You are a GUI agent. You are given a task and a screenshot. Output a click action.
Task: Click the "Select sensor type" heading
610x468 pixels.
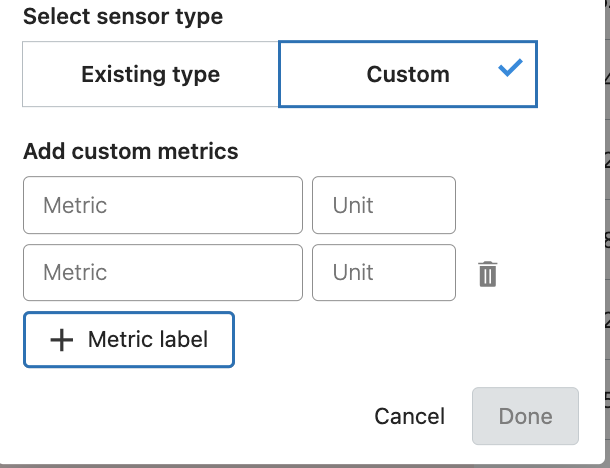[x=123, y=17]
